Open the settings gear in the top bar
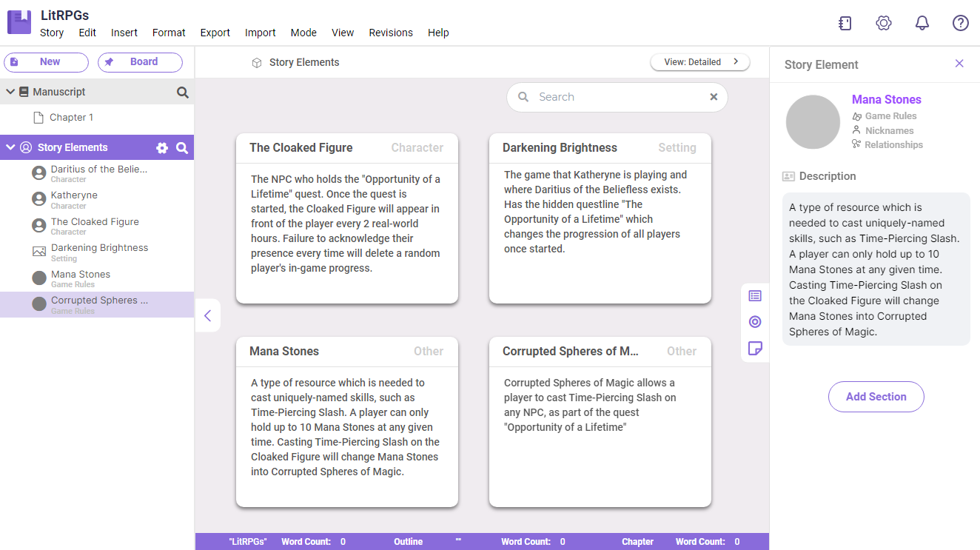 pyautogui.click(x=883, y=23)
